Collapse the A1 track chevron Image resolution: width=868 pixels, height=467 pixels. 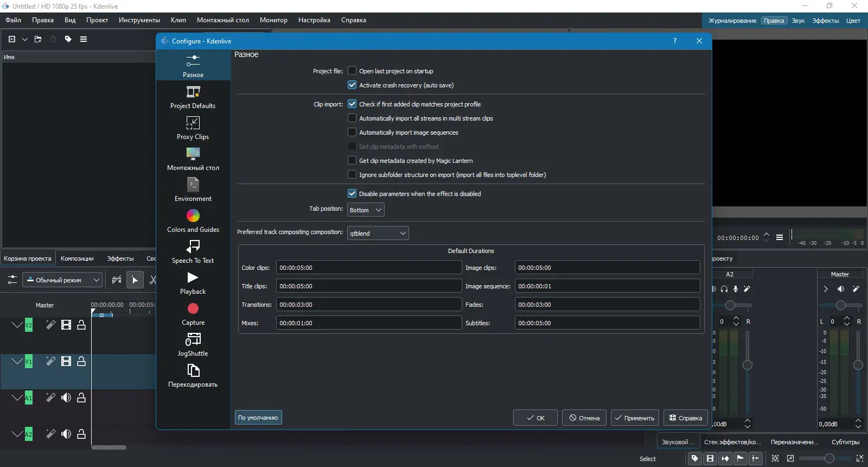click(x=17, y=397)
